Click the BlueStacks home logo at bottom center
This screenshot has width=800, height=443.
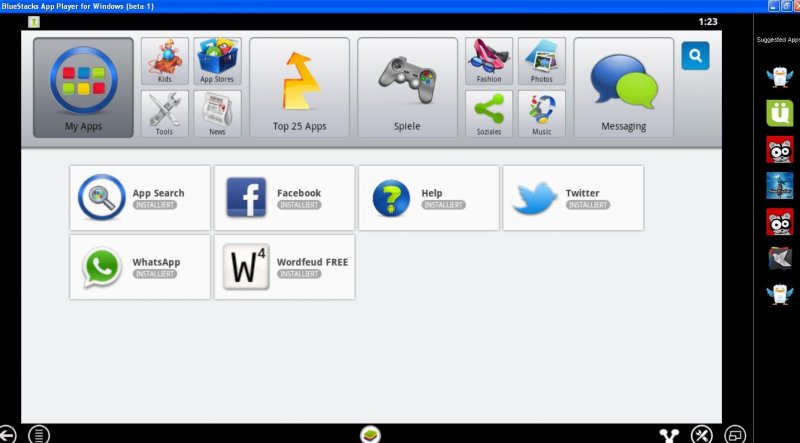[370, 435]
